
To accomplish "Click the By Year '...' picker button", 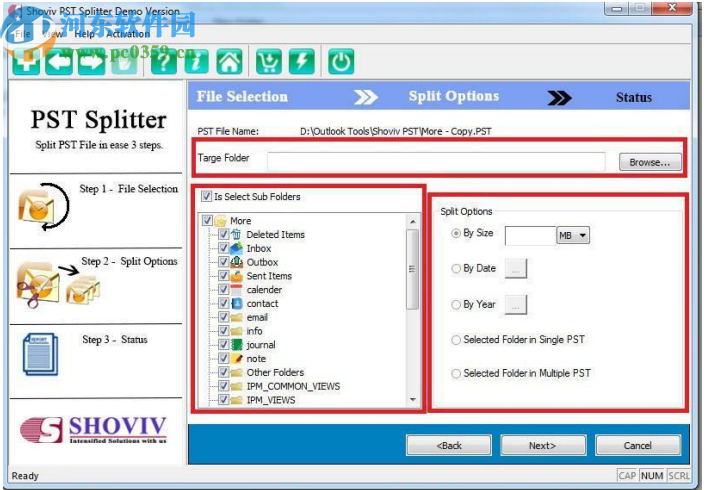I will tap(516, 305).
